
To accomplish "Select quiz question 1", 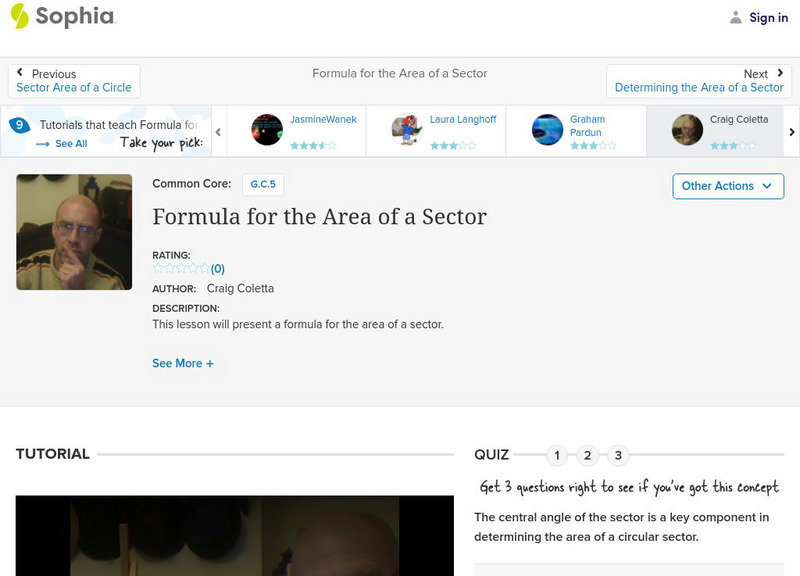I will [x=557, y=456].
